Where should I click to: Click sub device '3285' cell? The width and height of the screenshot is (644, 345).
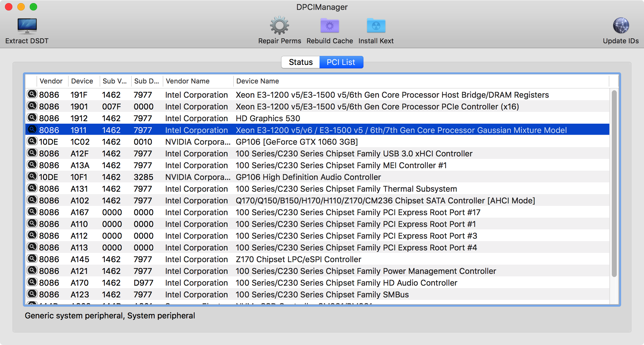click(143, 177)
